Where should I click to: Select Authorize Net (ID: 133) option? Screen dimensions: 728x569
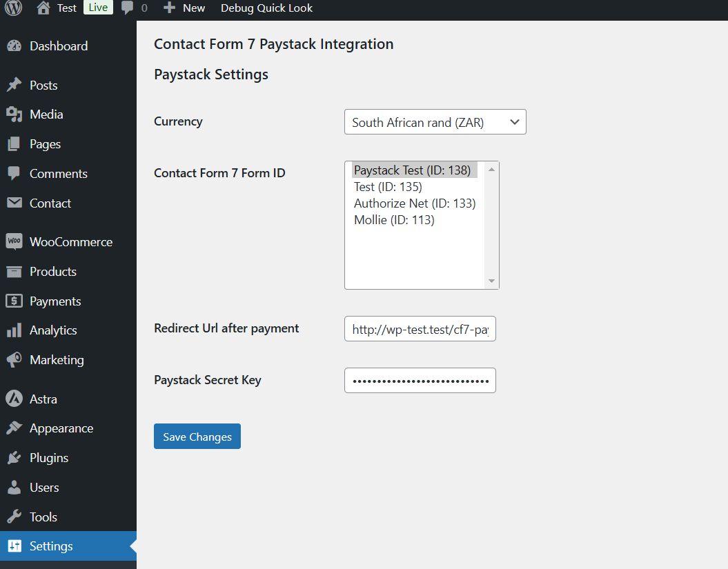click(x=415, y=203)
